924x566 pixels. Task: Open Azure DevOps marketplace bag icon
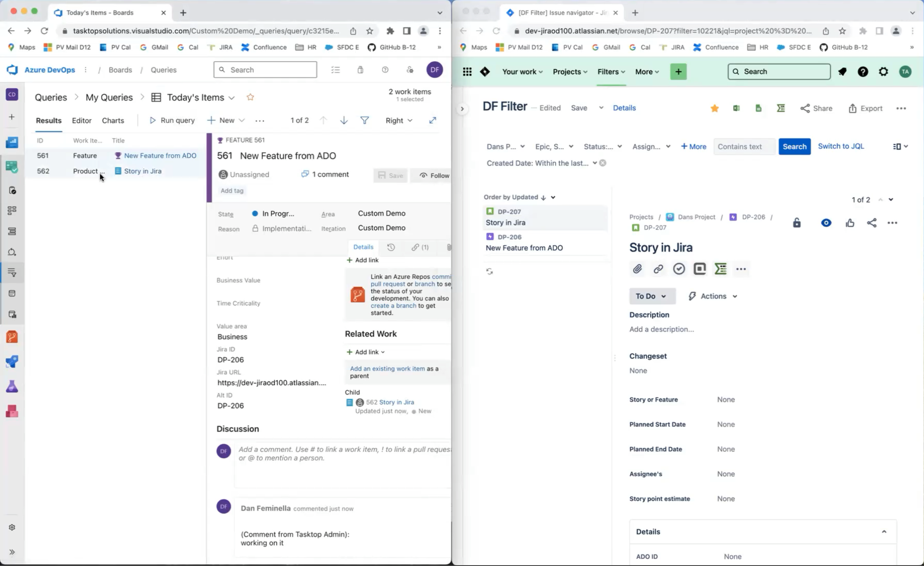360,70
